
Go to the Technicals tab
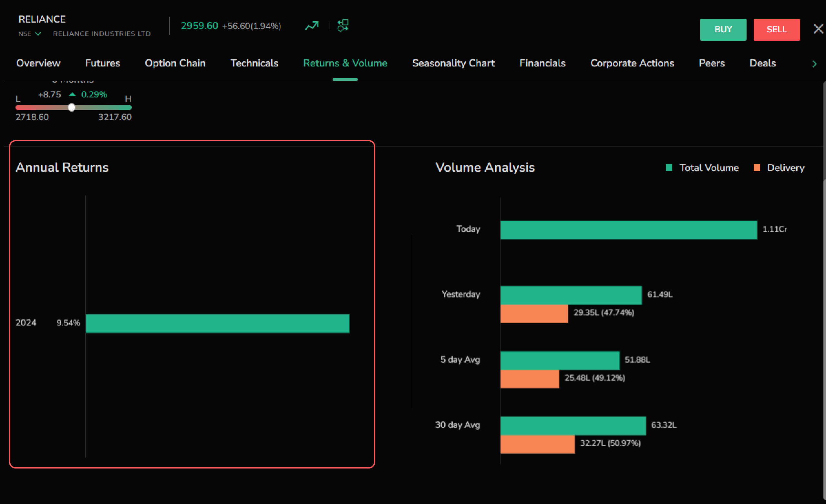[x=254, y=63]
